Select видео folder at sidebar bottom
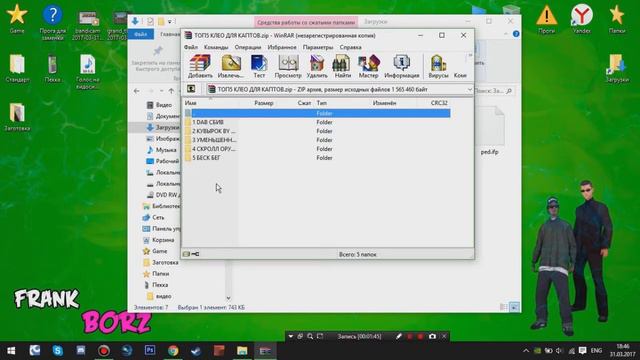This screenshot has height=360, width=640. coord(159,296)
